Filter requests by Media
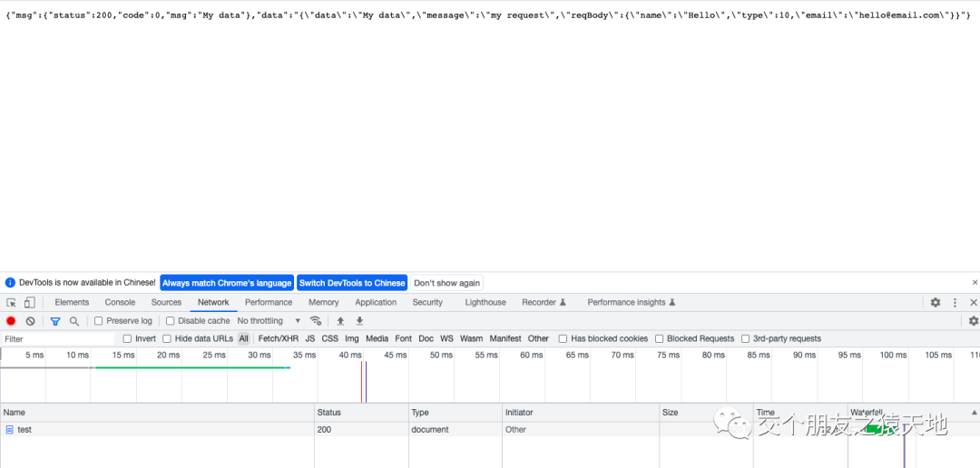The width and height of the screenshot is (980, 468). click(377, 338)
